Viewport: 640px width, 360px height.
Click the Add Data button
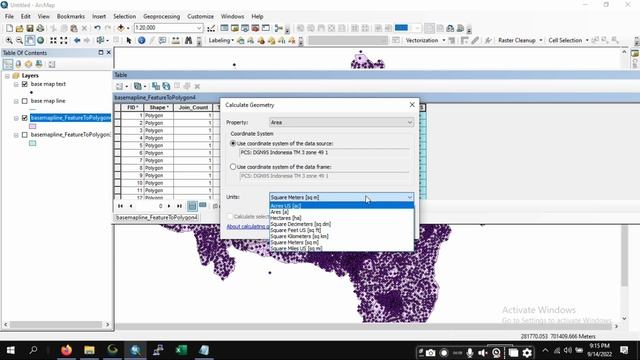click(121, 28)
